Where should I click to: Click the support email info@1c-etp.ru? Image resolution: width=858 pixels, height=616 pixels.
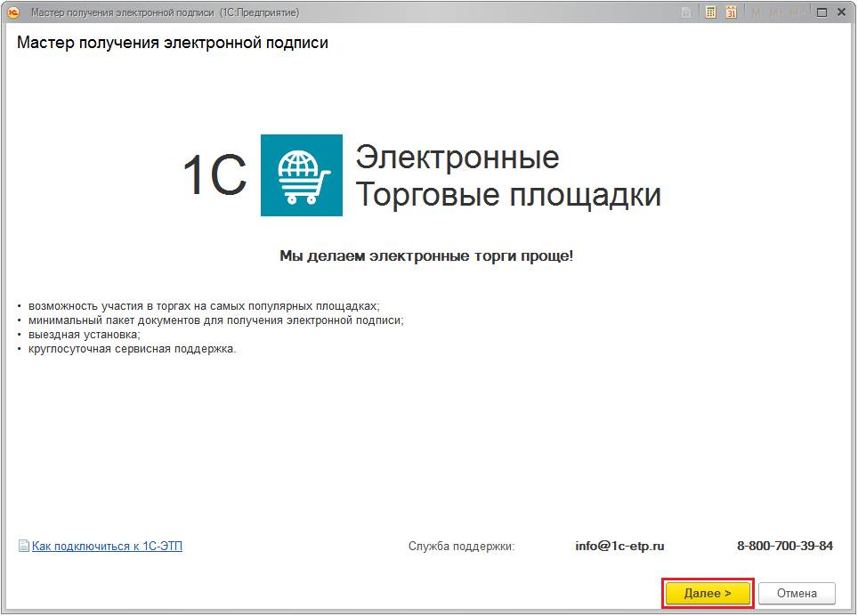[619, 546]
